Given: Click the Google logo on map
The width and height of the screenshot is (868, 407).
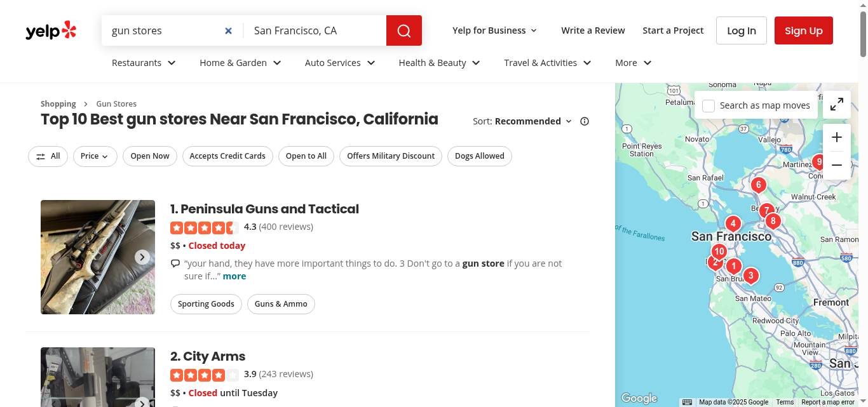Looking at the screenshot, I should [x=639, y=398].
